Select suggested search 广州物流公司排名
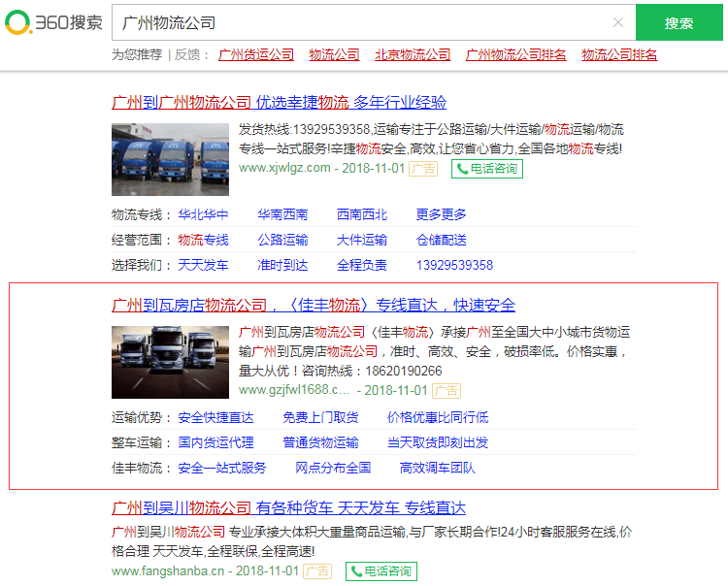 515,54
